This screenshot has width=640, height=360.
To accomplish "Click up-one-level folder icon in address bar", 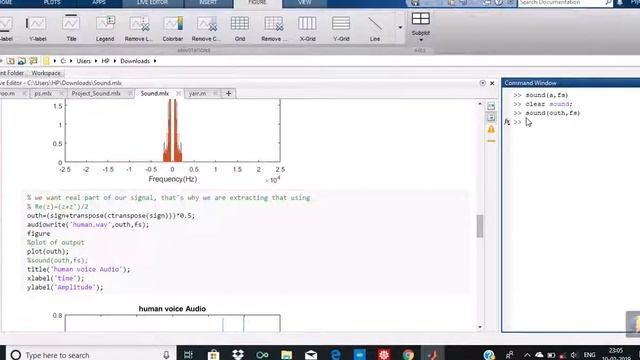I will pyautogui.click(x=10, y=61).
